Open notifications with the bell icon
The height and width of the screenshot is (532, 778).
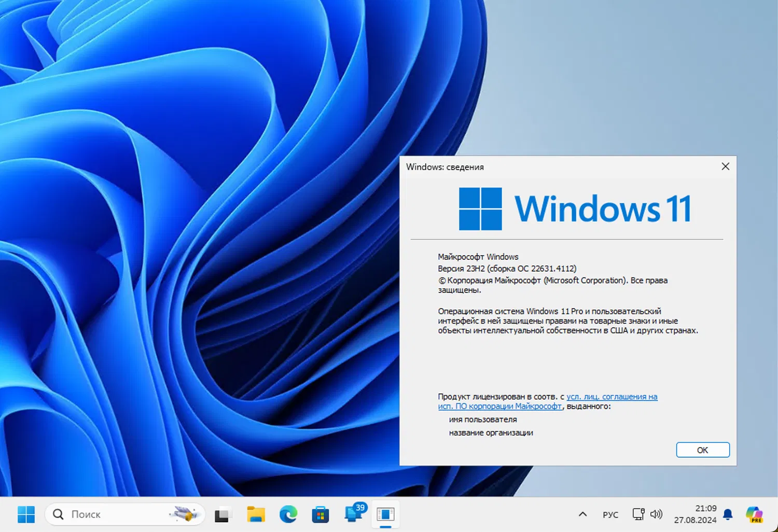tap(727, 514)
